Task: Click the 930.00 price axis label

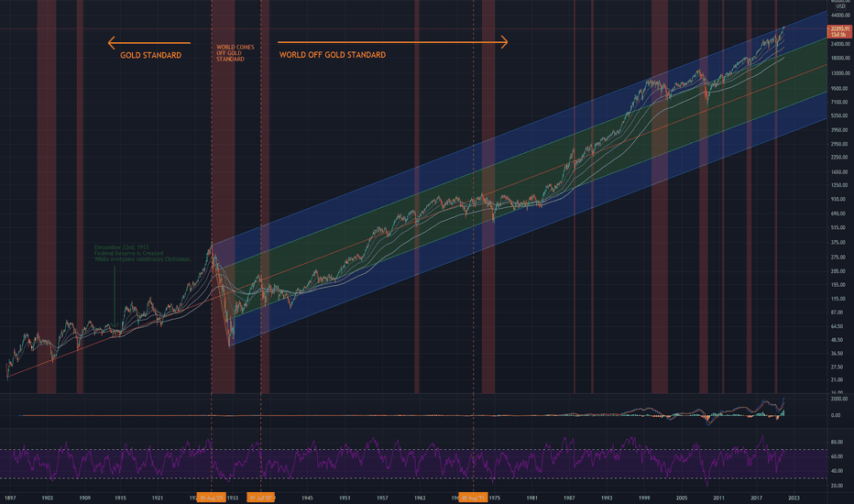Action: [x=840, y=200]
